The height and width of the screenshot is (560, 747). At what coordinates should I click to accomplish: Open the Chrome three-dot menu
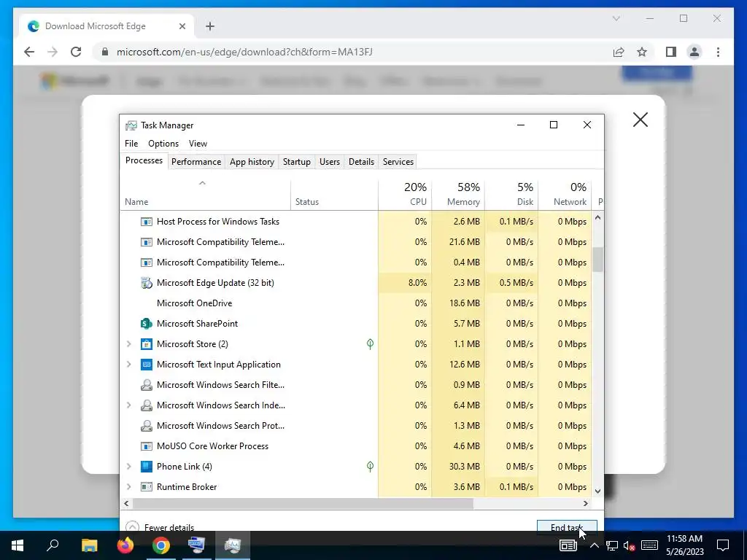718,52
